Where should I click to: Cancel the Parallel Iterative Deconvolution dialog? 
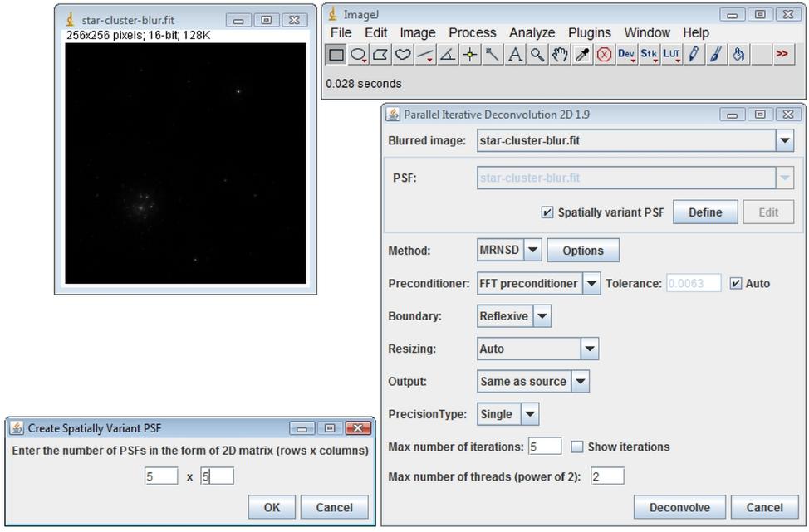(x=765, y=507)
